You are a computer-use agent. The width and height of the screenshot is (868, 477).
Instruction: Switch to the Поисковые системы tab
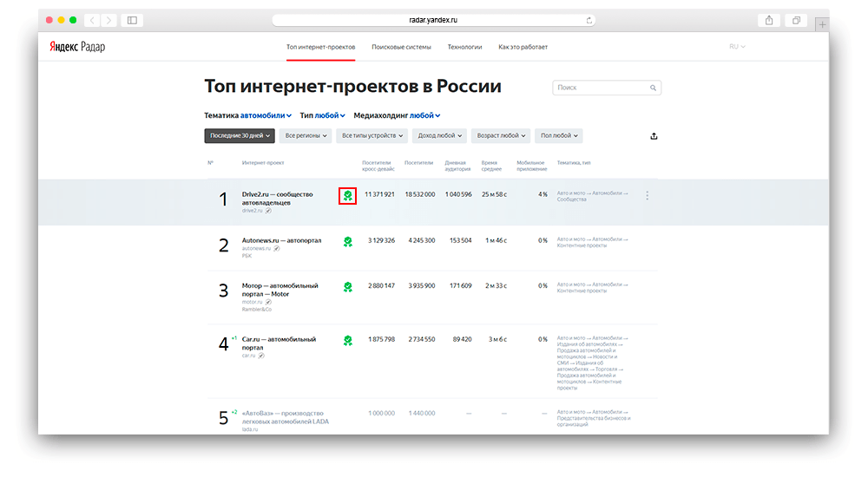tap(401, 47)
